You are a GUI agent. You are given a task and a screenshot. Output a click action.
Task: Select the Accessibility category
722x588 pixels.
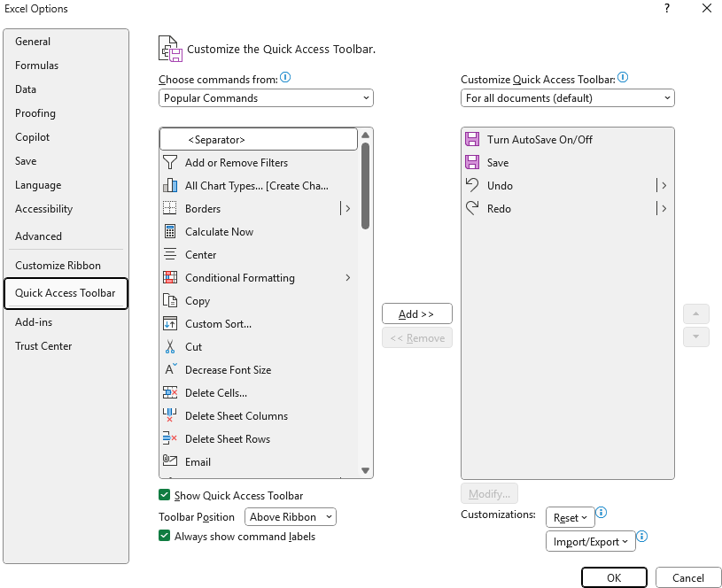[x=66, y=209]
